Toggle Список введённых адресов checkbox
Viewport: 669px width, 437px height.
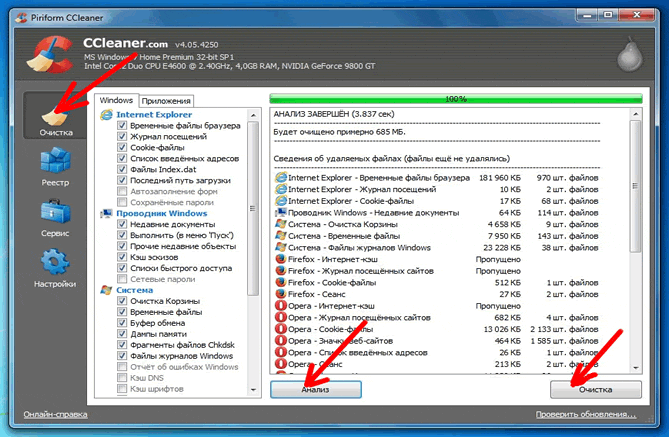pyautogui.click(x=122, y=158)
